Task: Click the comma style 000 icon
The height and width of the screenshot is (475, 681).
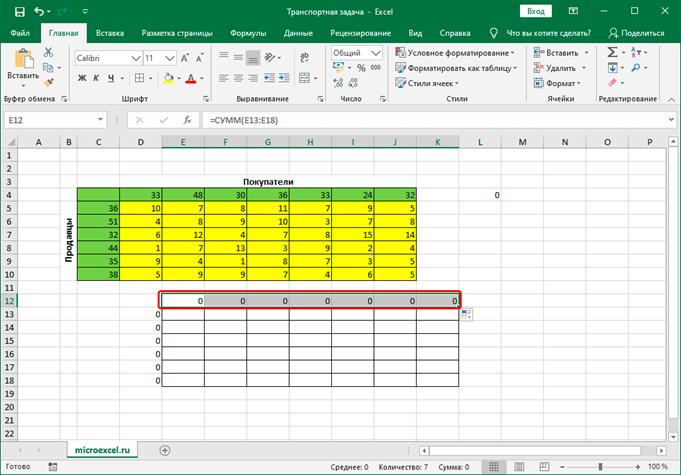Action: click(x=376, y=68)
